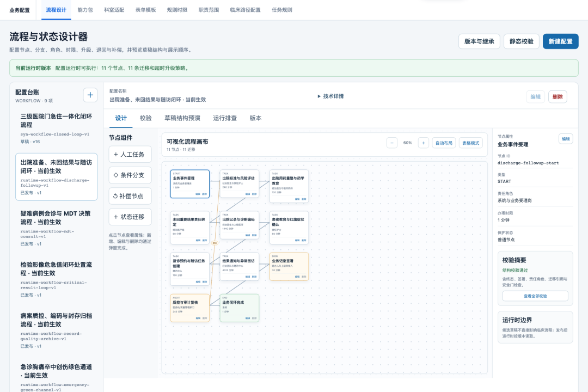Select the 业务闭环完成 END node
Image resolution: width=588 pixels, height=392 pixels.
pos(239,308)
